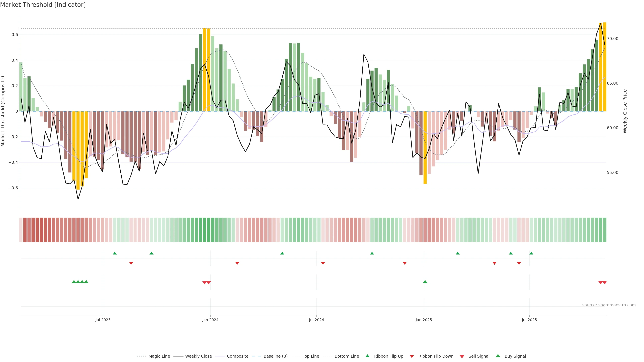Click the first Ribbon Flip Up marker after Jul 2023
This screenshot has height=362, width=644.
[x=115, y=253]
